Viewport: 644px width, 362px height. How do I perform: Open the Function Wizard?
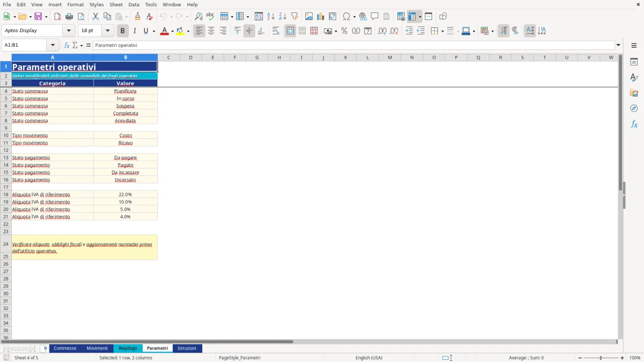pyautogui.click(x=67, y=45)
